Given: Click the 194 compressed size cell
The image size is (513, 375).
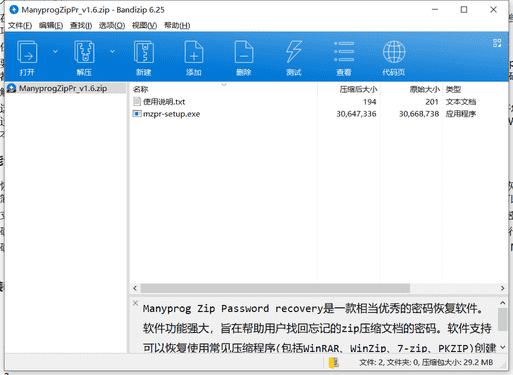Looking at the screenshot, I should (x=370, y=102).
